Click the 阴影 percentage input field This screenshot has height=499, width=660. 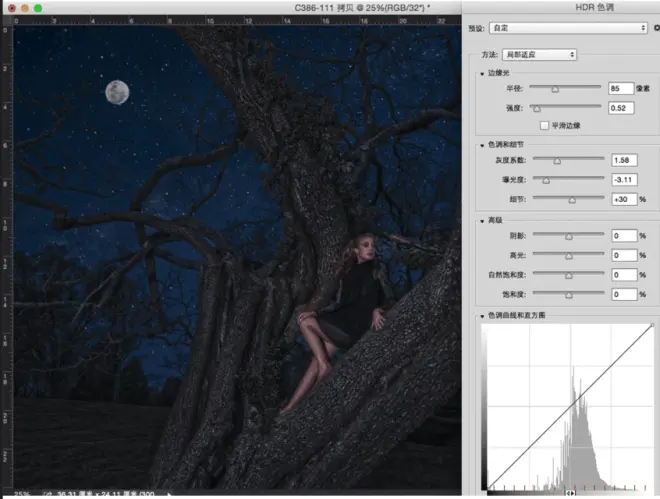(624, 236)
